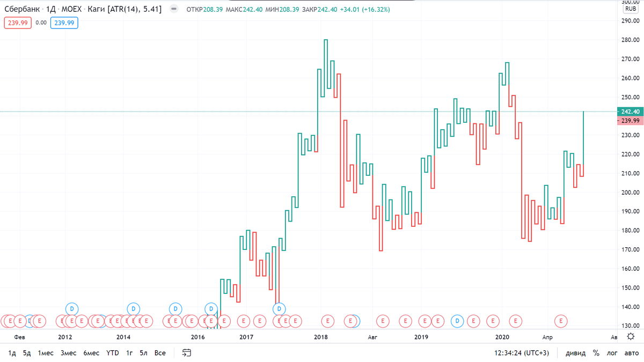This screenshot has height=362, width=644.
Task: Click the earnings E marker above 2017
Action: coord(244,321)
